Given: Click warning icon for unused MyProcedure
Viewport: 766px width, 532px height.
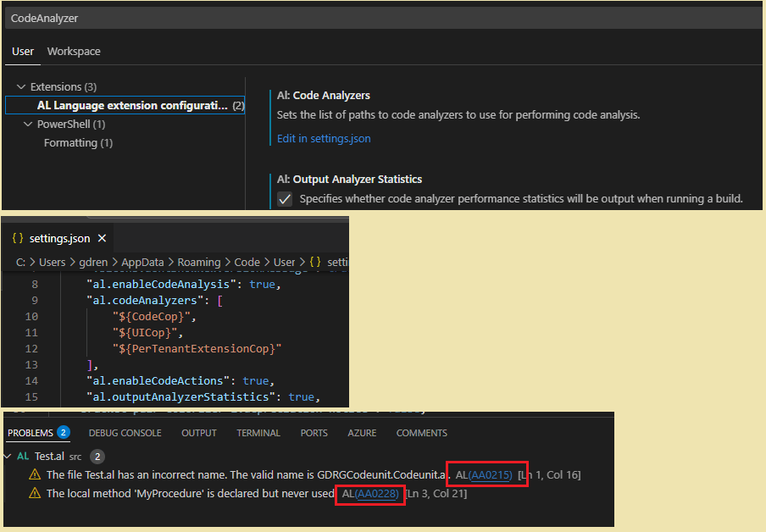Looking at the screenshot, I should click(35, 493).
